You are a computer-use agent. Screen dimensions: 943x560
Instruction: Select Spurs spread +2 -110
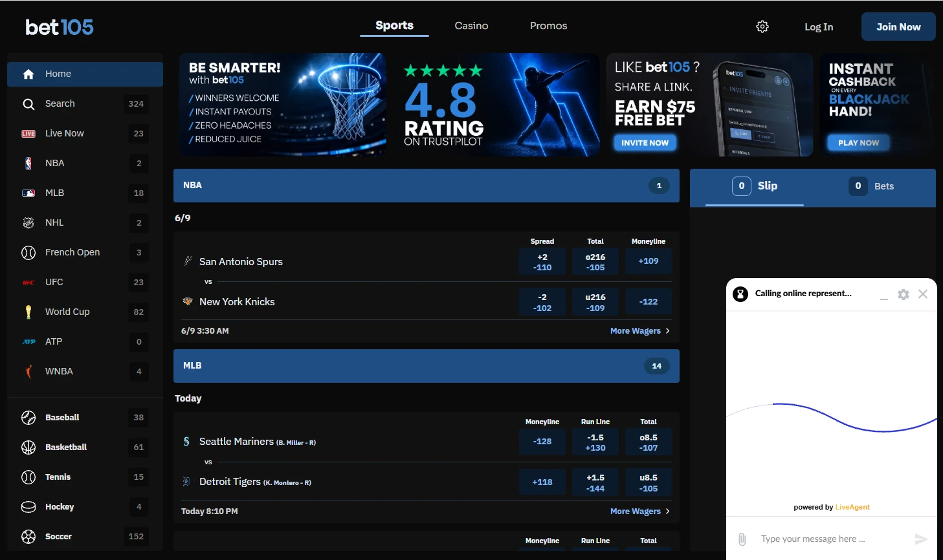tap(542, 262)
